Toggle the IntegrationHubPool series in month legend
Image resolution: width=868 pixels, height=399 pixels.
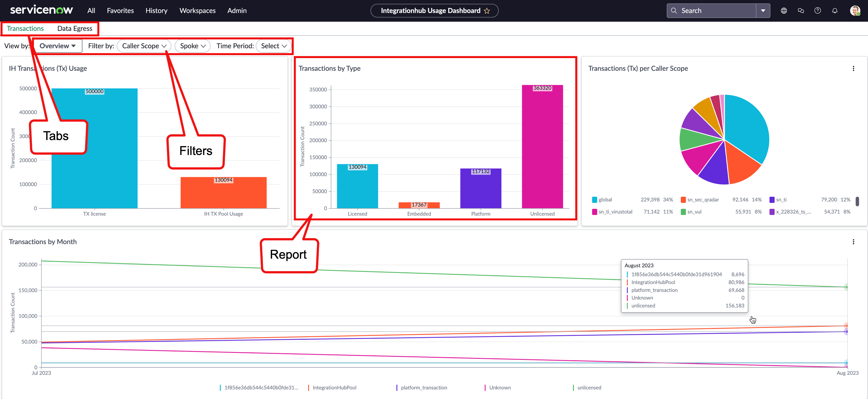click(332, 388)
